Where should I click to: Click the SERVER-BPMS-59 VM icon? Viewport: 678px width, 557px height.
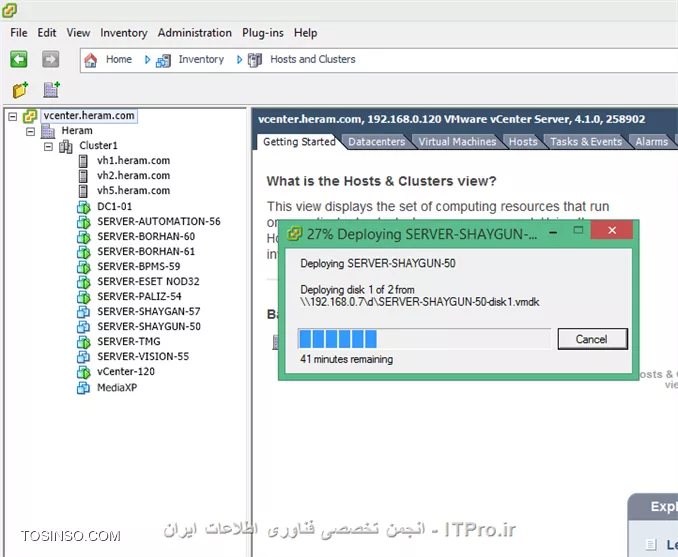pyautogui.click(x=83, y=267)
